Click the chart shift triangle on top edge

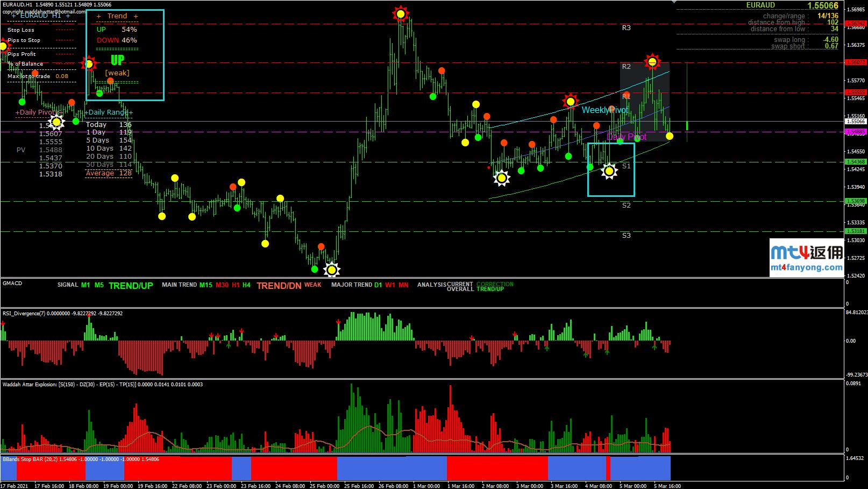point(674,2)
